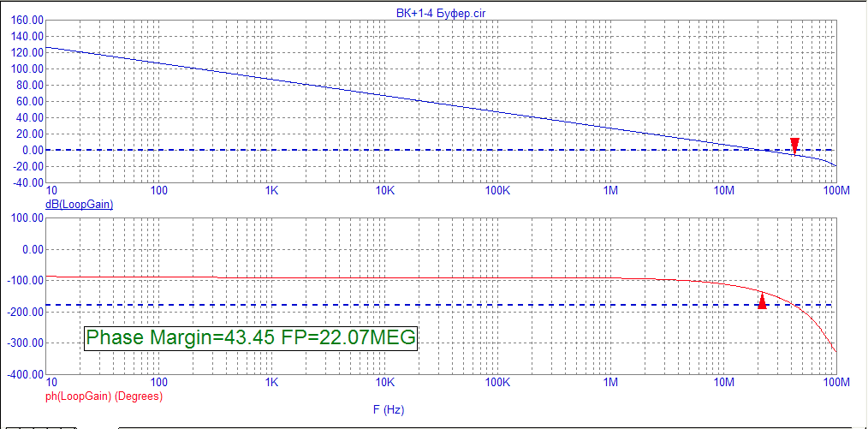Click the 60.00 tick on the gain axis
The image size is (868, 429).
coord(30,101)
